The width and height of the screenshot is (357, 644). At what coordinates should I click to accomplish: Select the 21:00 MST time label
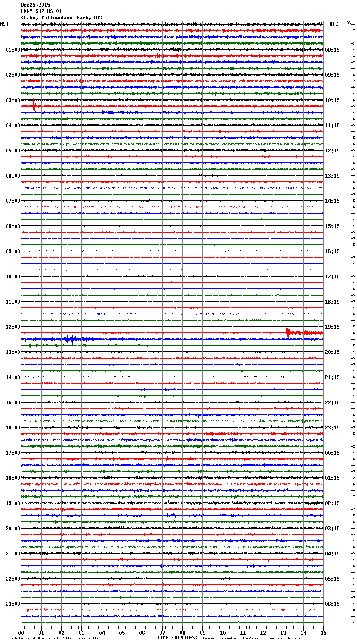click(13, 554)
